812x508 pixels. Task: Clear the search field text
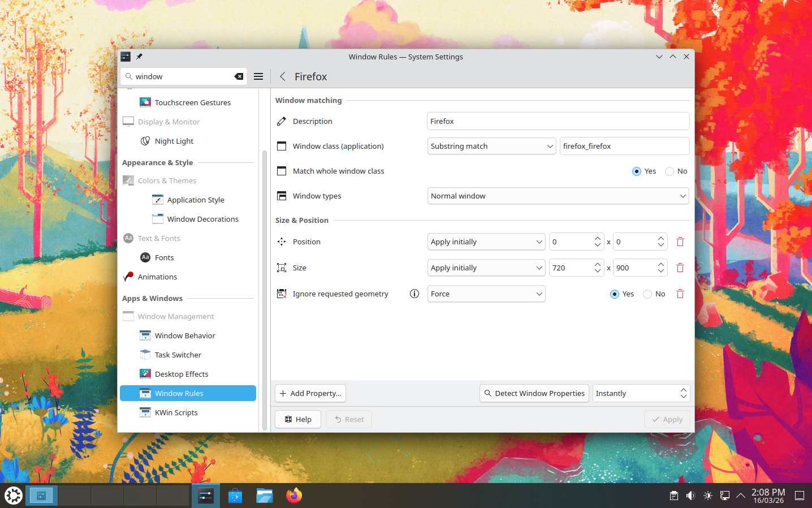click(x=239, y=76)
